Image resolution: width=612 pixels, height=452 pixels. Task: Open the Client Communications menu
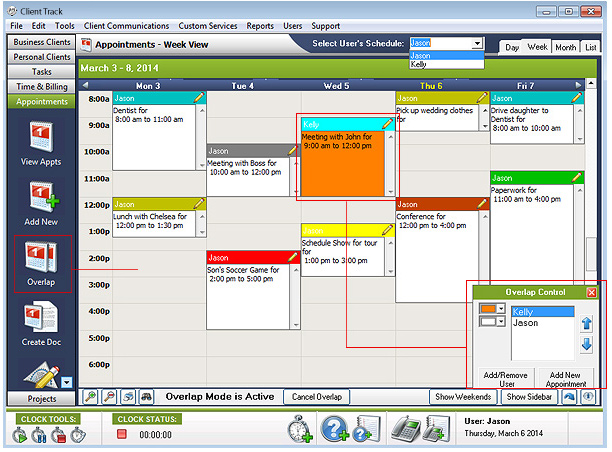[126, 26]
